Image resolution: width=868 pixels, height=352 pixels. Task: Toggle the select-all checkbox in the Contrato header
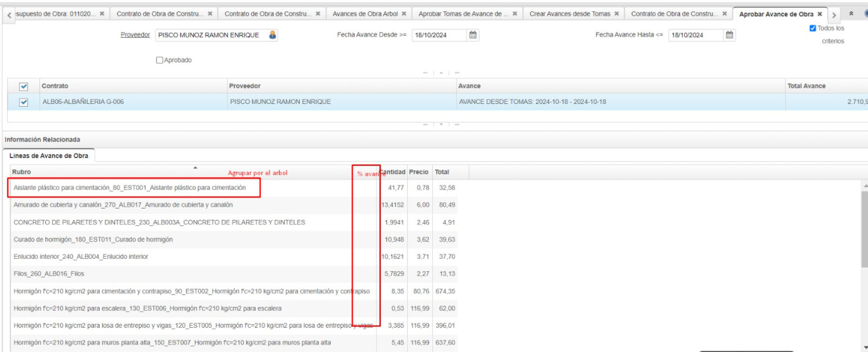[24, 86]
